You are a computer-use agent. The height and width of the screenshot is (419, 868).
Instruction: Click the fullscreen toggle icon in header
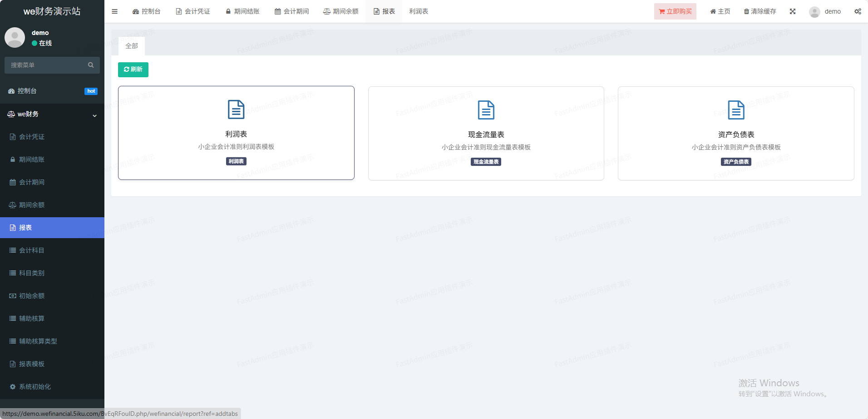(793, 11)
